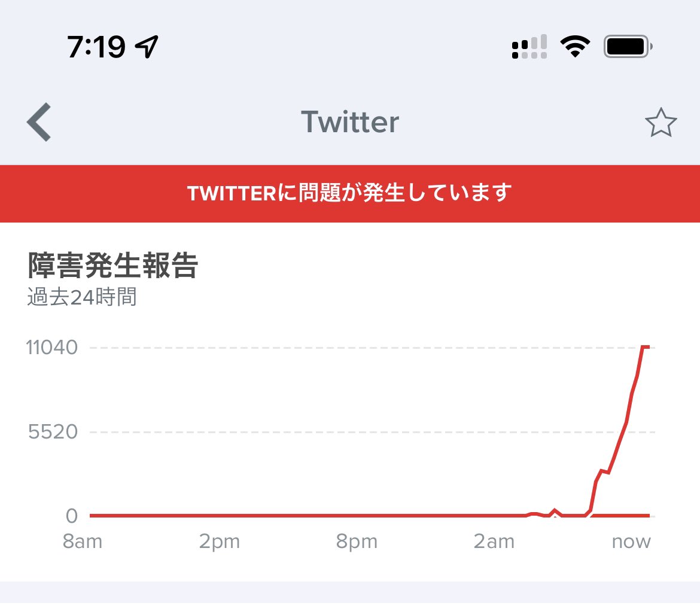This screenshot has width=700, height=615.
Task: Tap the now time axis label
Action: point(631,542)
